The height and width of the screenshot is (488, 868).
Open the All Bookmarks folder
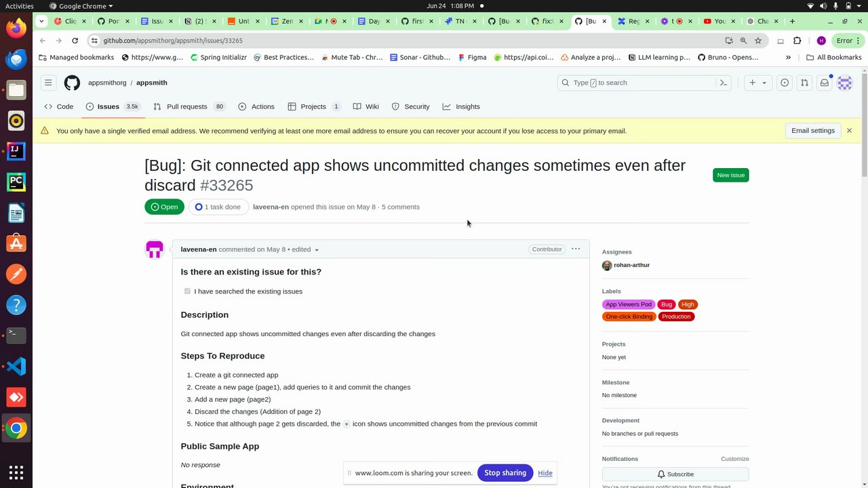[833, 58]
